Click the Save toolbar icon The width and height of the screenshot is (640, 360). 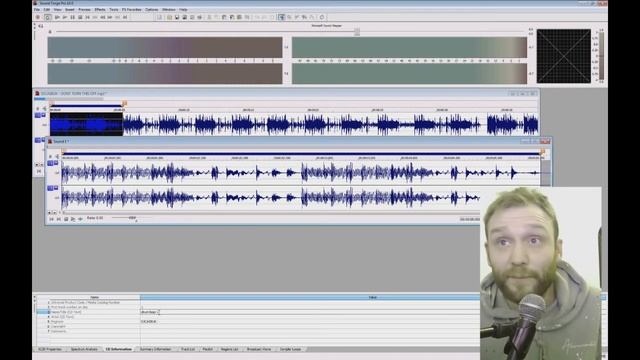click(177, 17)
